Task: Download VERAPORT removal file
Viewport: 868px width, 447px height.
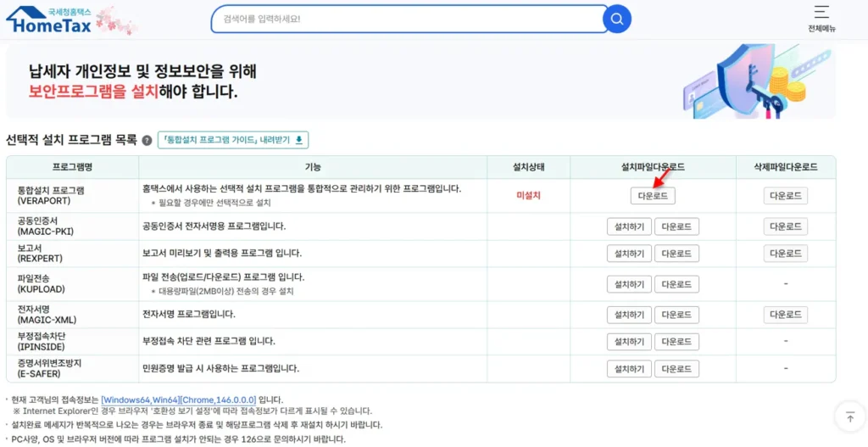Action: [x=786, y=196]
